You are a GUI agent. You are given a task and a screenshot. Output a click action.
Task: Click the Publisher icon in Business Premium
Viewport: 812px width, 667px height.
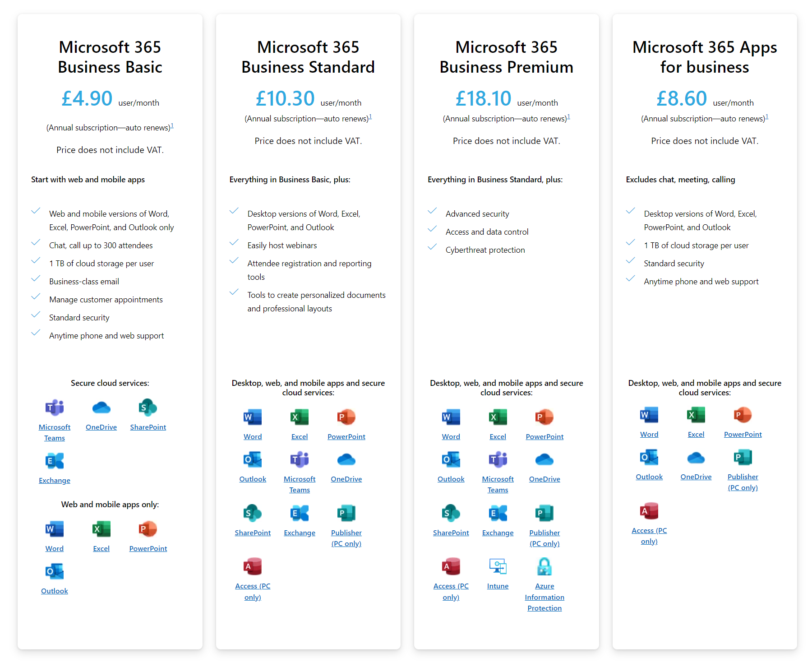pos(544,514)
